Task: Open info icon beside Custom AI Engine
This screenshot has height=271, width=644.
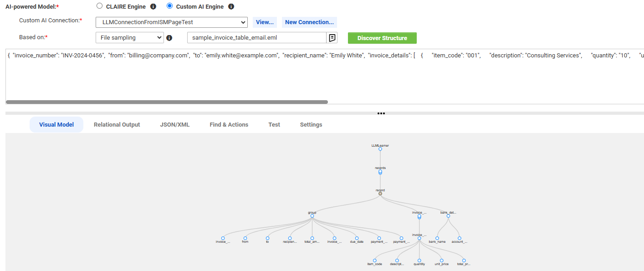Action: pyautogui.click(x=231, y=7)
